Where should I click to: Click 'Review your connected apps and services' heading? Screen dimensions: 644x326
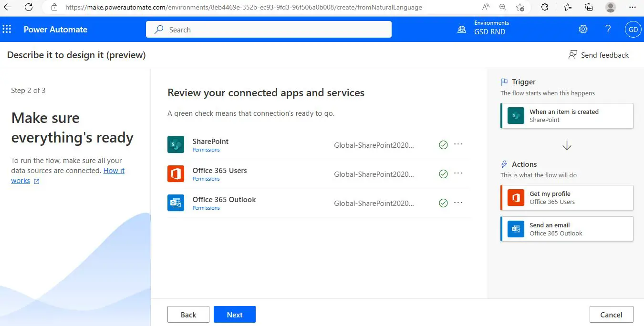[x=266, y=92]
